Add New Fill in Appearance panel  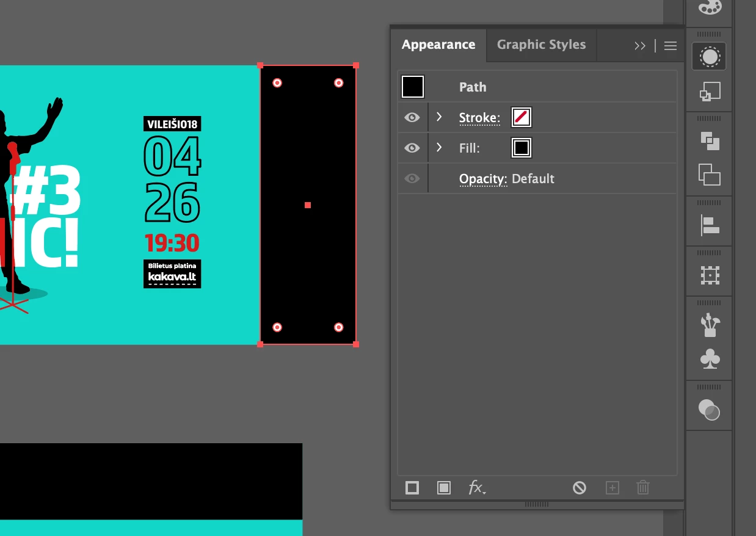click(x=444, y=488)
